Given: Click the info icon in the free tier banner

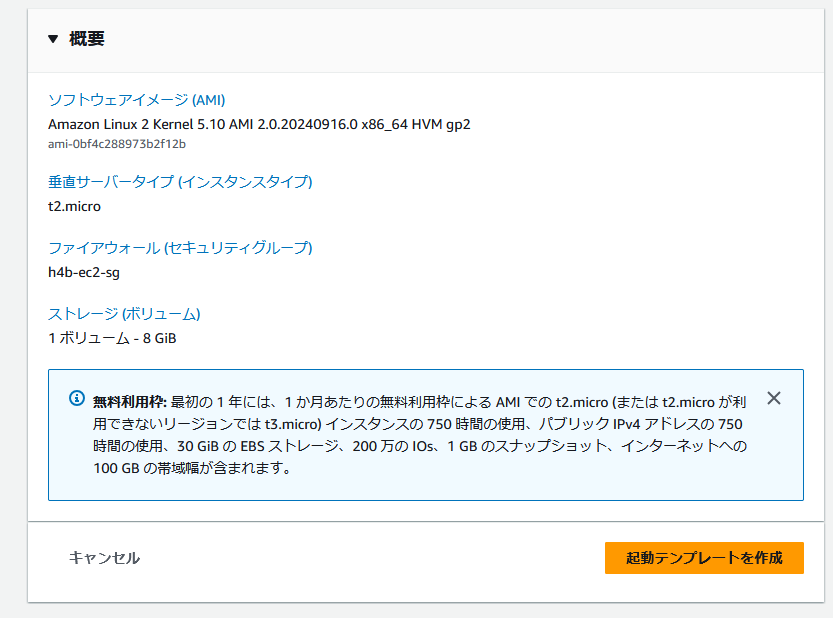Looking at the screenshot, I should click(77, 398).
